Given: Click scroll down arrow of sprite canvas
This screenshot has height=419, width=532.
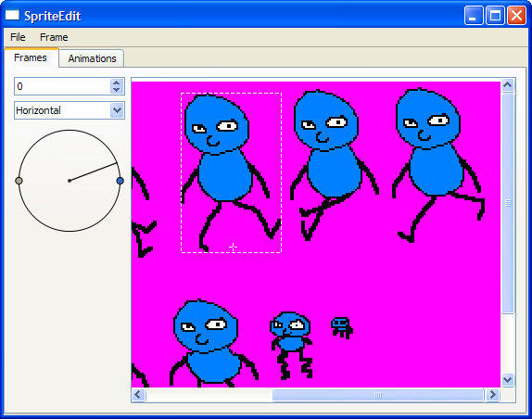Looking at the screenshot, I should (x=508, y=380).
